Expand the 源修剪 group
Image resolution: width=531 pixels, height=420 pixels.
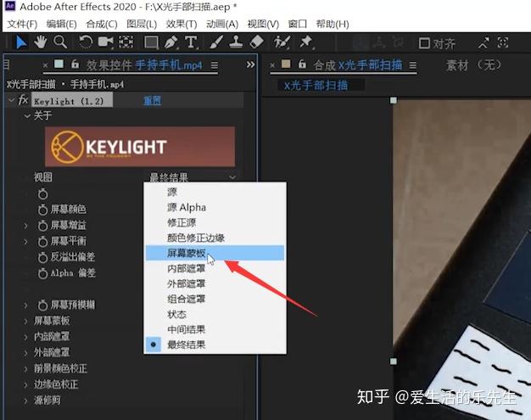pyautogui.click(x=25, y=400)
